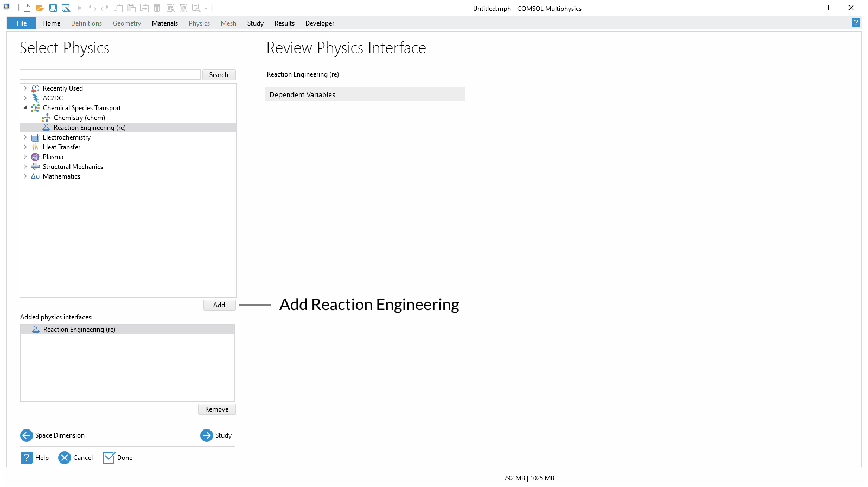This screenshot has height=487, width=868.
Task: Select Heat Transfer label in physics tree
Action: point(62,147)
